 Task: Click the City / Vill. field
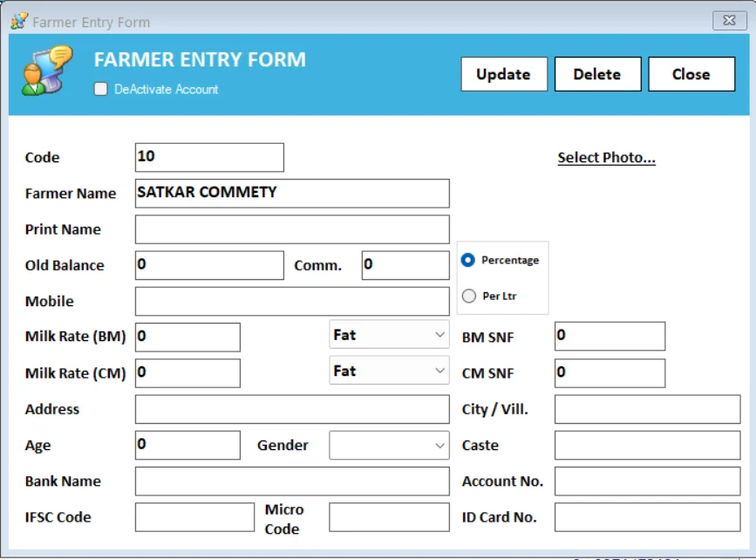648,409
